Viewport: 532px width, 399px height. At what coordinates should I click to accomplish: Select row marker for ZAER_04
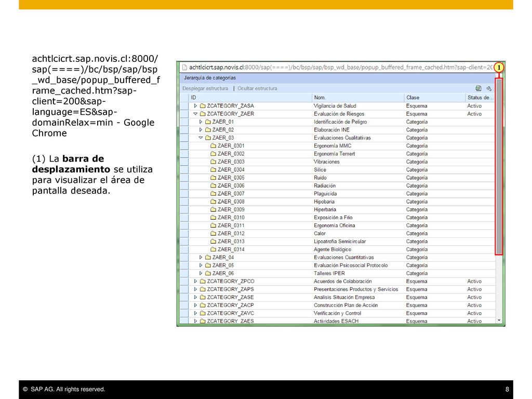point(184,257)
